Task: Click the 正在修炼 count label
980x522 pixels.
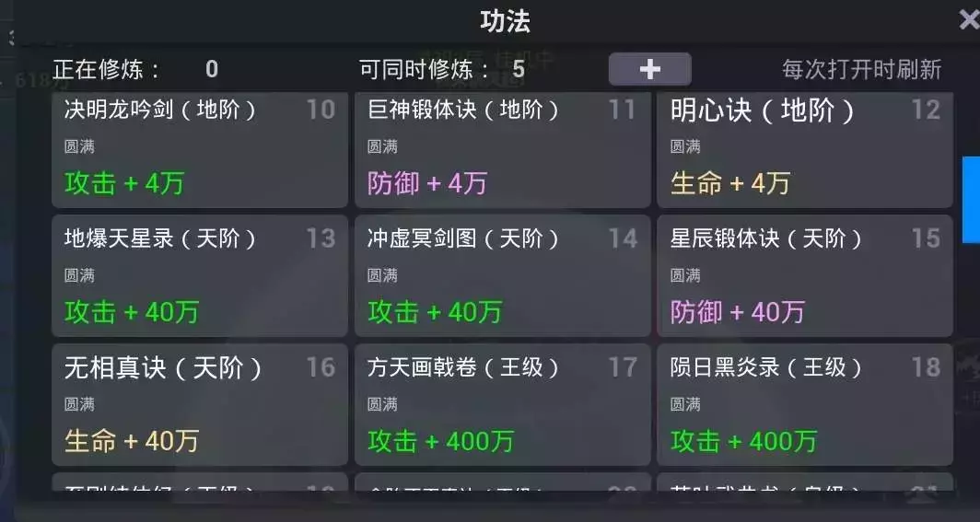Action: (x=135, y=69)
